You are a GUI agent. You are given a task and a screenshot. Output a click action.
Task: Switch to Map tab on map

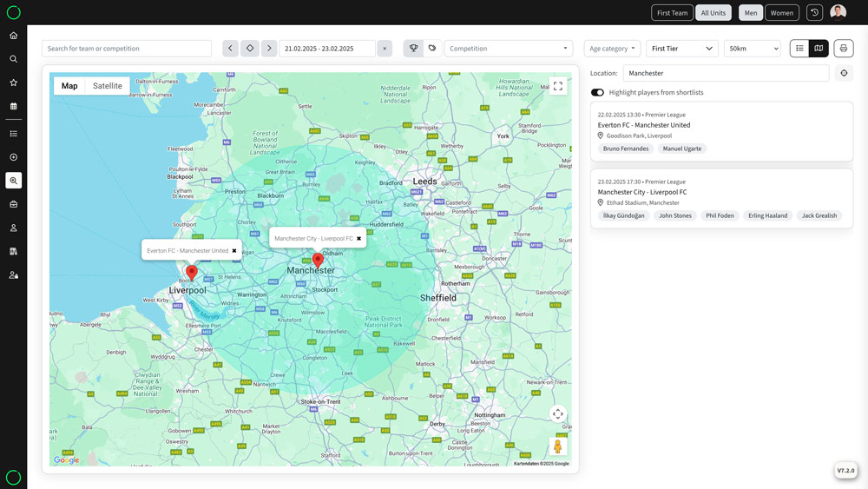69,86
